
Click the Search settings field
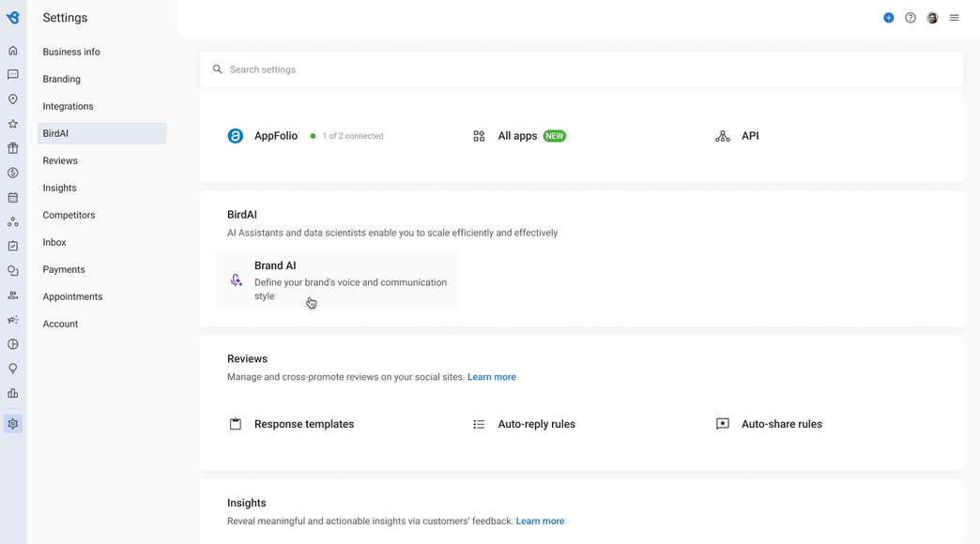point(581,69)
